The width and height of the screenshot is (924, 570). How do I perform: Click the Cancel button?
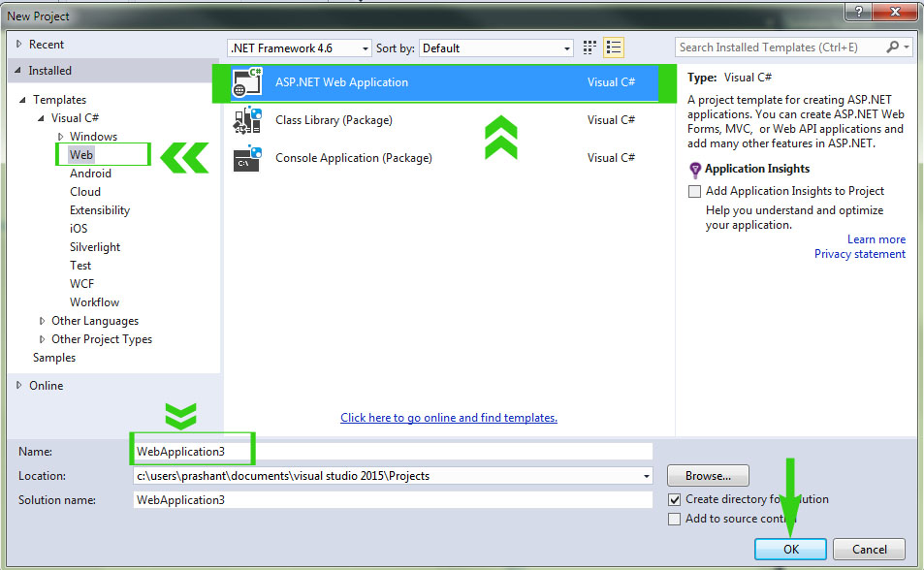pos(869,550)
